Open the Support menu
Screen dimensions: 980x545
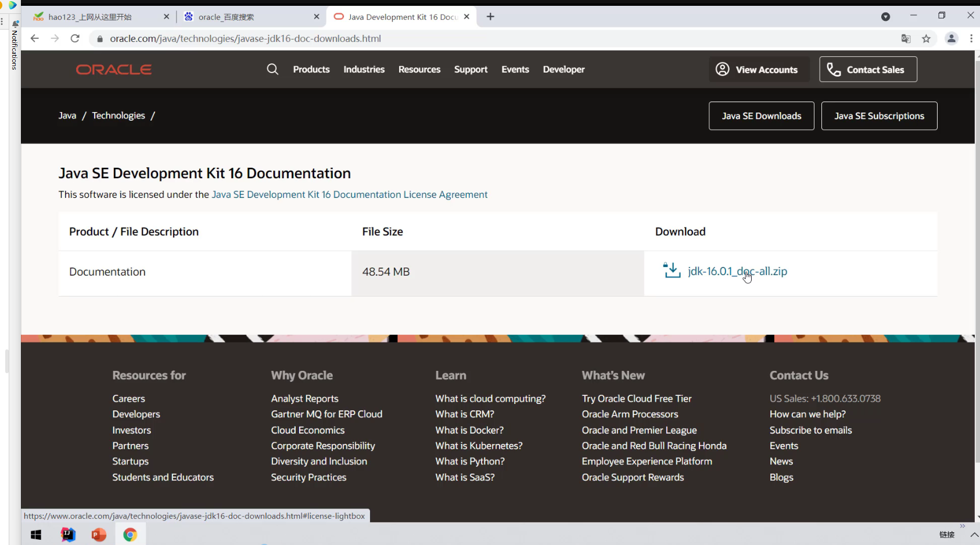pos(471,70)
